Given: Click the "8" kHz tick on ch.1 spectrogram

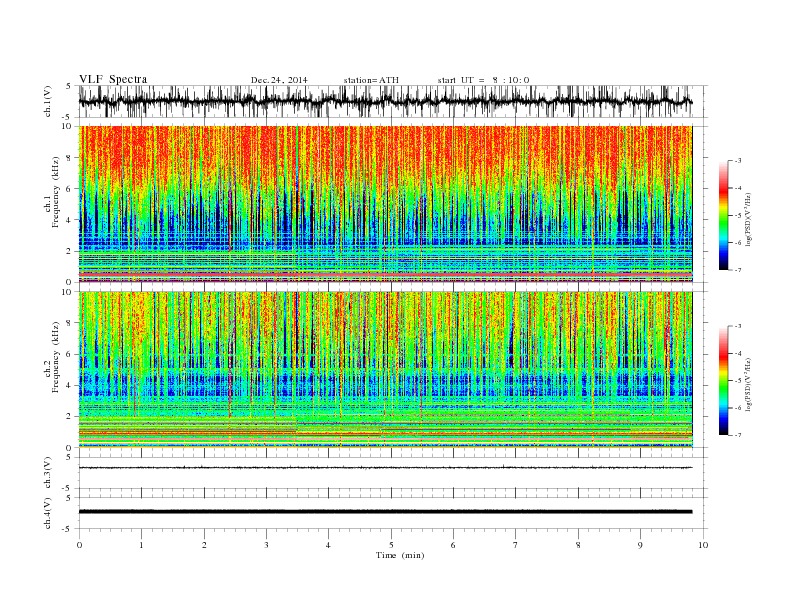Looking at the screenshot, I should 70,158.
